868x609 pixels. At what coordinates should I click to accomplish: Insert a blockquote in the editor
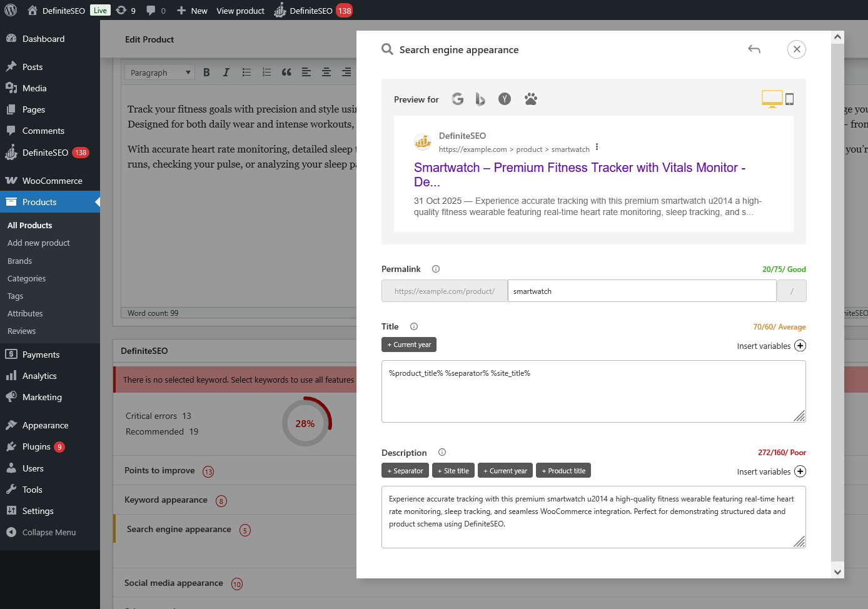pos(286,72)
